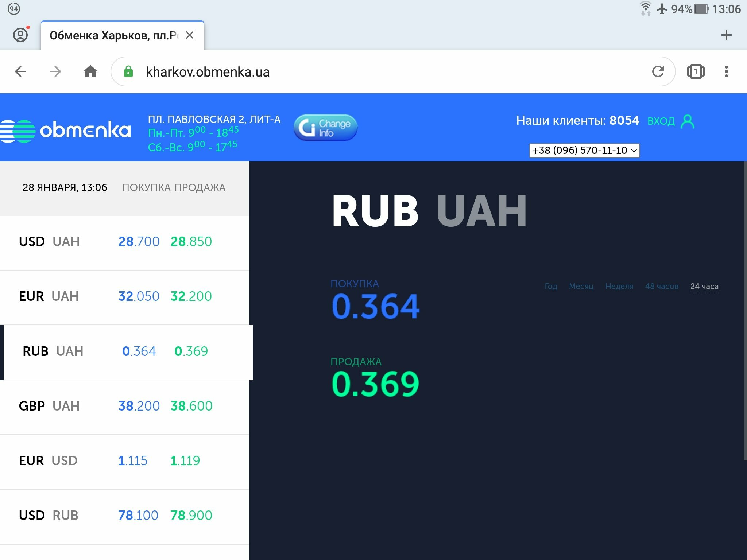This screenshot has width=747, height=560.
Task: Expand the phone number dropdown
Action: (584, 150)
